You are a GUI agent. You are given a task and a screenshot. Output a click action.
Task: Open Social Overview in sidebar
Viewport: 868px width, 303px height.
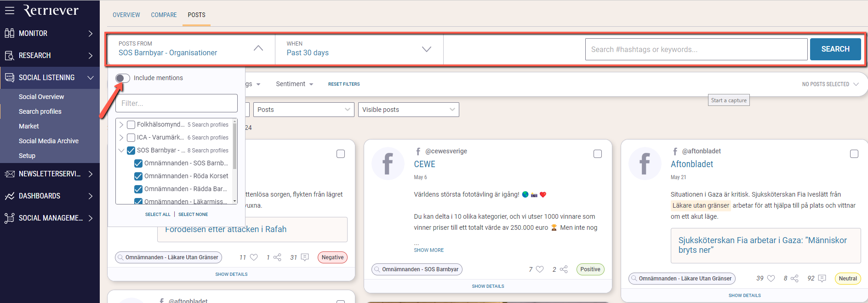[41, 97]
